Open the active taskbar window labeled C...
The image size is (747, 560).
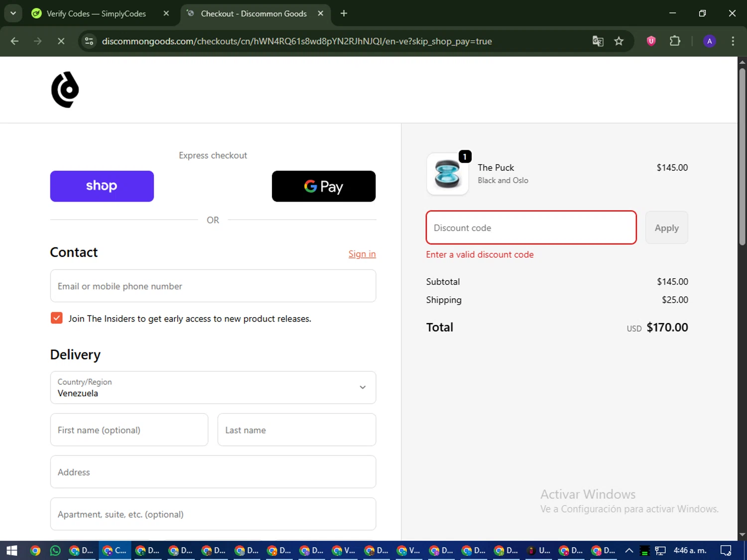[115, 551]
